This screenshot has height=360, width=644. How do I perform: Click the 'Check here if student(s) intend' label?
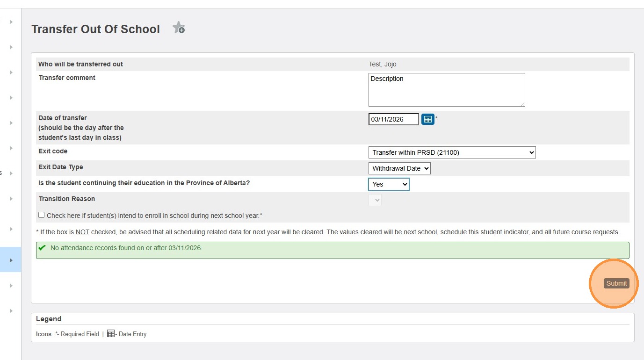tap(154, 216)
